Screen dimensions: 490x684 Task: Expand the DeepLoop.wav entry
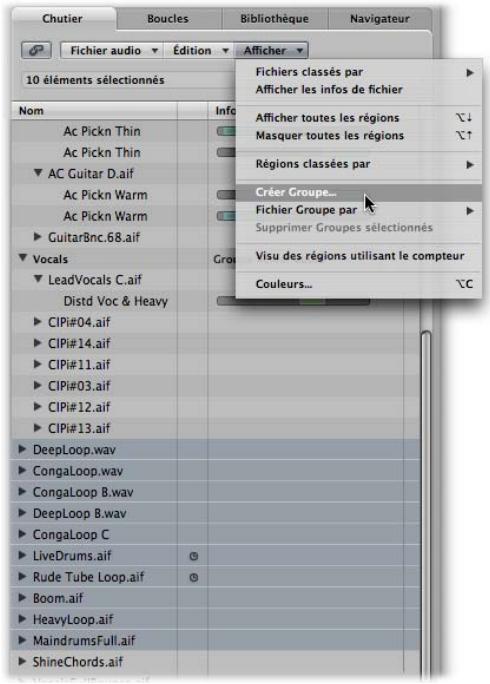coord(22,449)
